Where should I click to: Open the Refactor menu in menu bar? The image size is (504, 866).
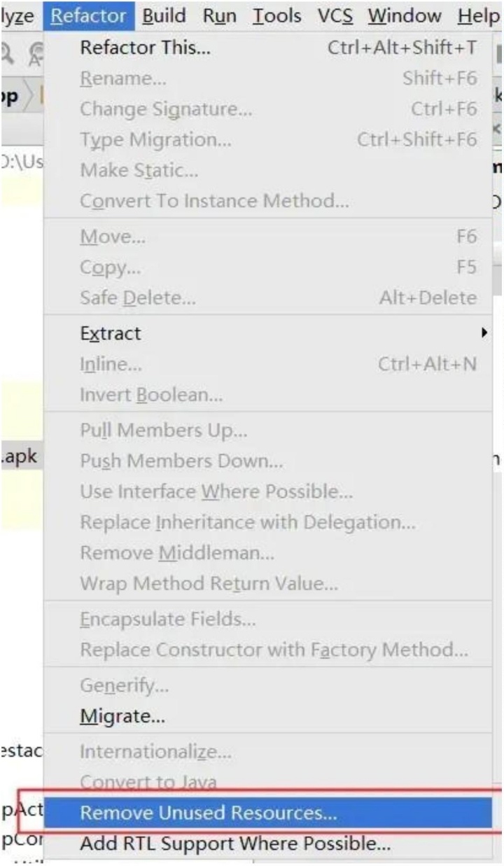(89, 15)
